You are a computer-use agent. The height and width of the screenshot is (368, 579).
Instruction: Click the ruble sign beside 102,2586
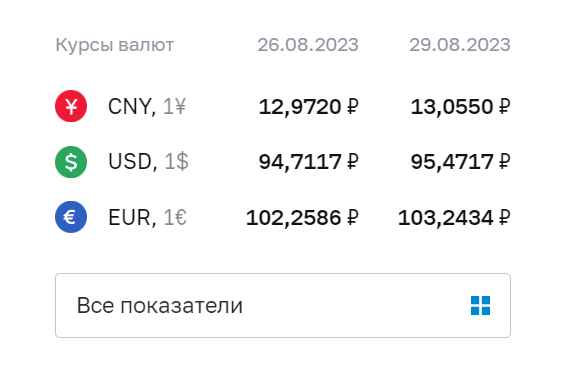point(353,217)
